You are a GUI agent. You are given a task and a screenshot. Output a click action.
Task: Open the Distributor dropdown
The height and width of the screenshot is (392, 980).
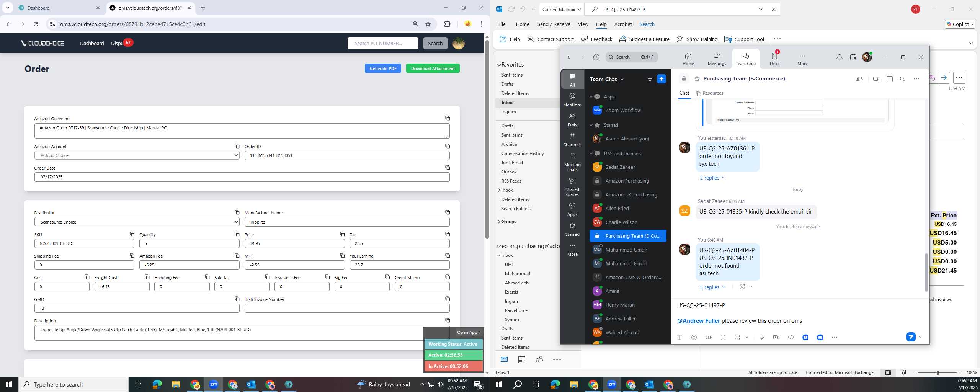point(137,222)
